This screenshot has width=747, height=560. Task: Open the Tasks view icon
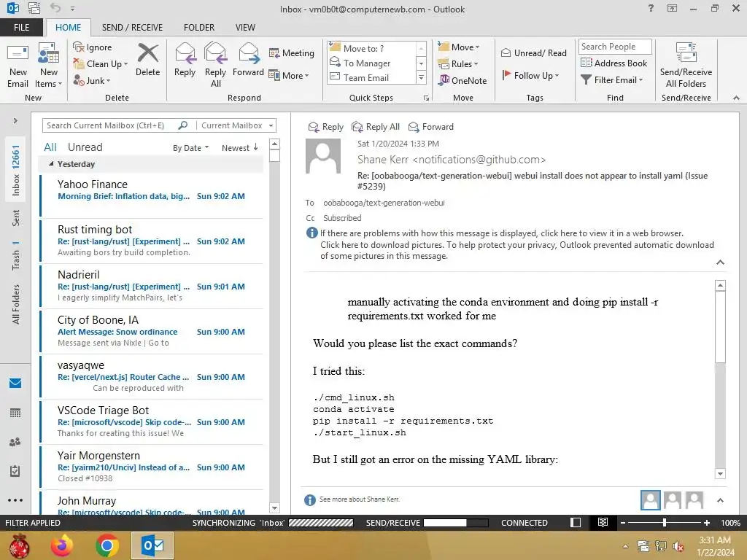(x=15, y=471)
